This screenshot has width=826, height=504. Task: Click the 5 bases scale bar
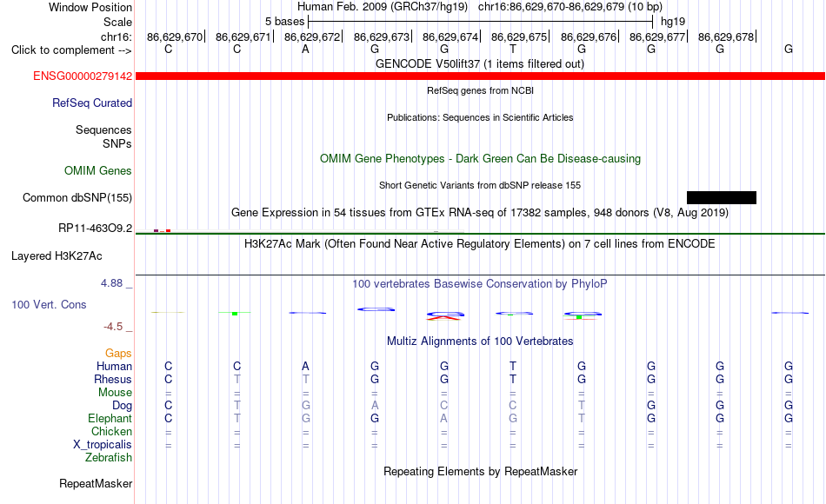tap(480, 22)
